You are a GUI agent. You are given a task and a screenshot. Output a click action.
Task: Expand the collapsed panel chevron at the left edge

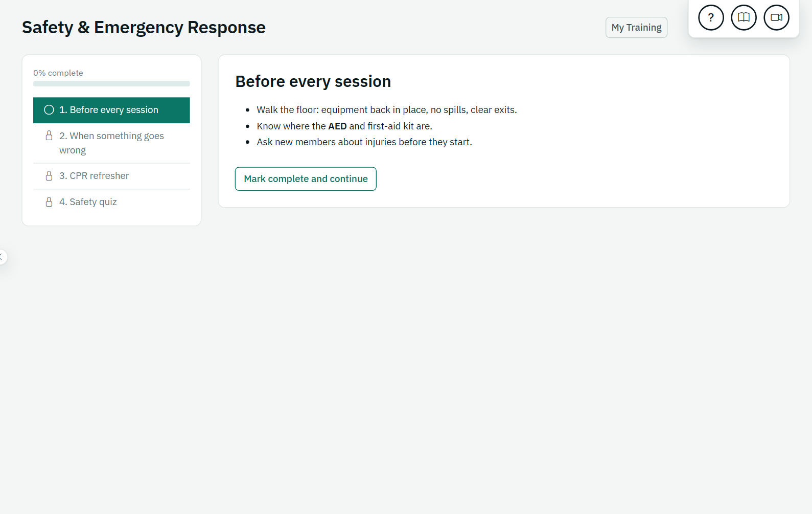tap(2, 257)
